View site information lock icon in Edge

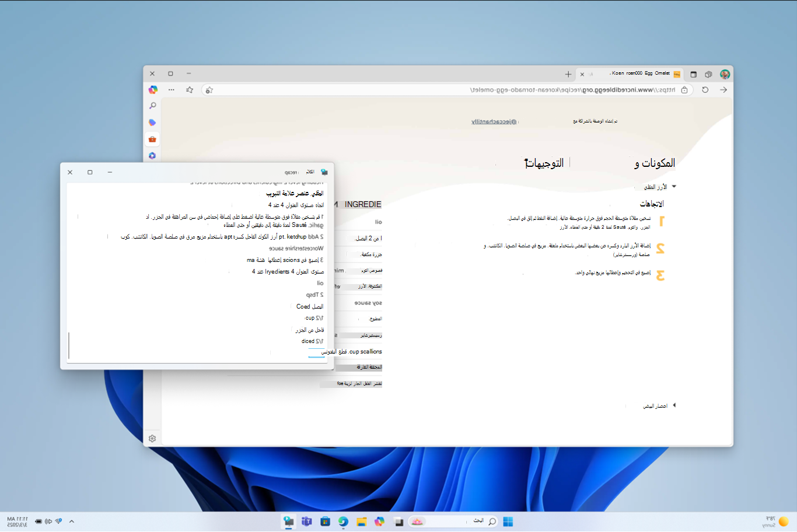click(684, 90)
